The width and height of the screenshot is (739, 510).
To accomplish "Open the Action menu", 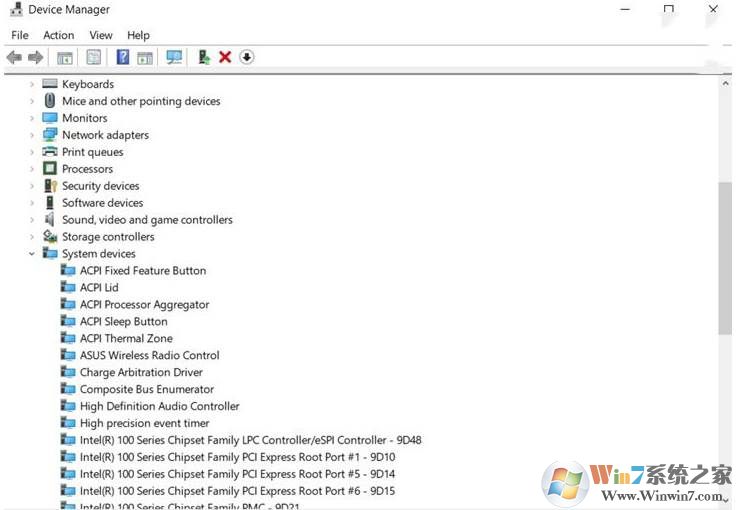I will (x=58, y=35).
